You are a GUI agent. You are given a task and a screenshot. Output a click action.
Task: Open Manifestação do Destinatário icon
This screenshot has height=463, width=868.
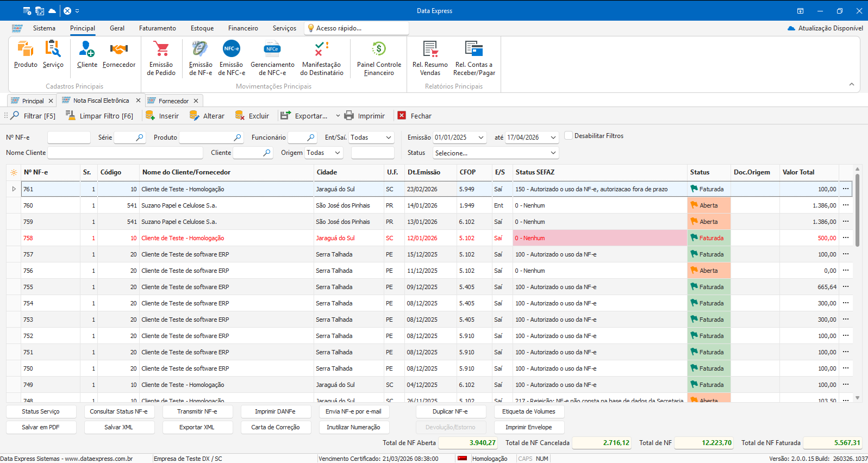point(322,58)
